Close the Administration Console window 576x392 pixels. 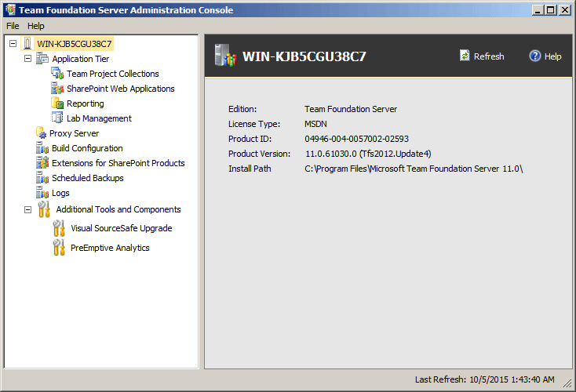tap(564, 10)
